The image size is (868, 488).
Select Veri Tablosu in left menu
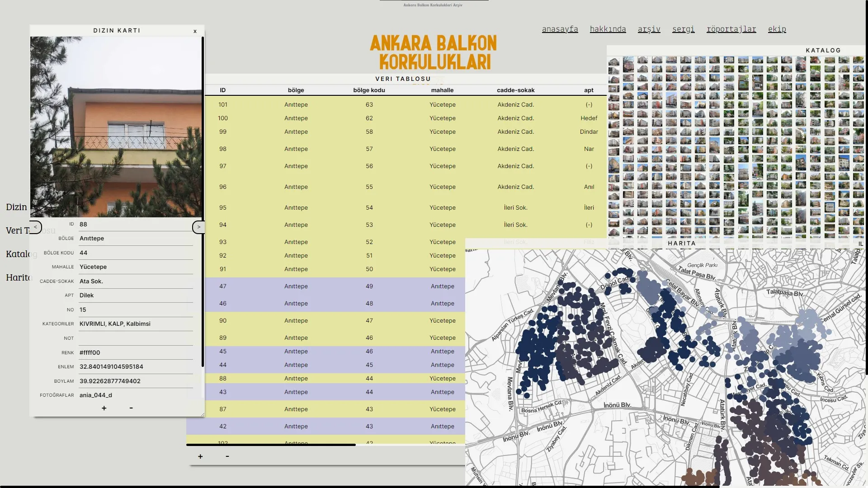(x=18, y=230)
